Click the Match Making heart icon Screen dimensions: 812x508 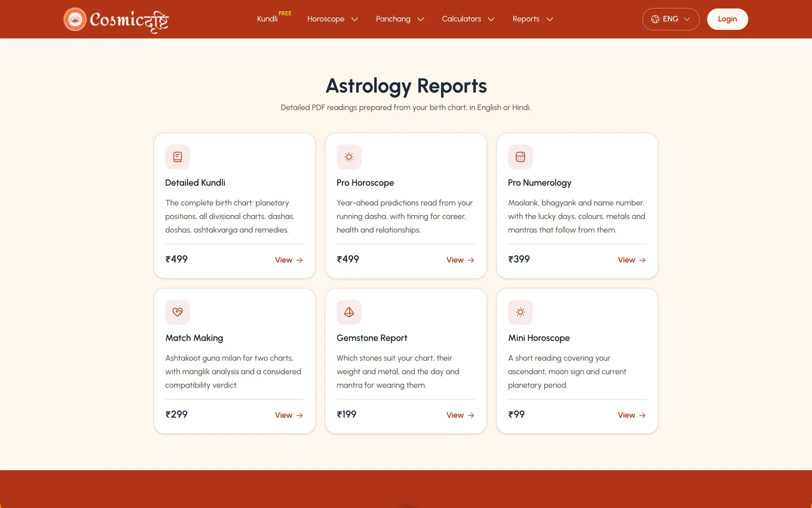178,312
